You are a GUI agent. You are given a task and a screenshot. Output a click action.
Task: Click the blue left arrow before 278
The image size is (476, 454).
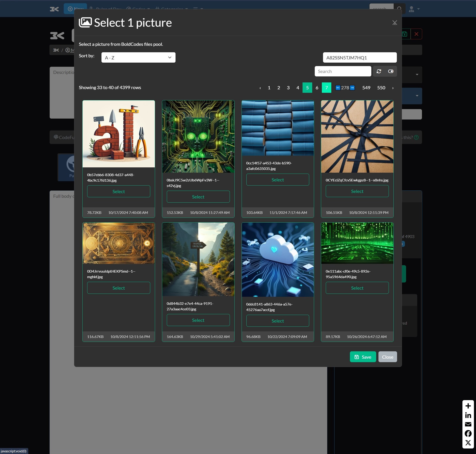[x=338, y=88]
